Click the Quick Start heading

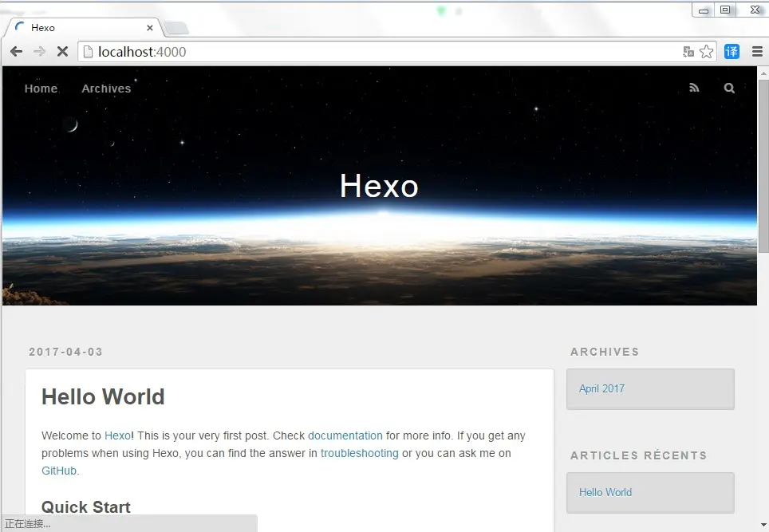[86, 506]
